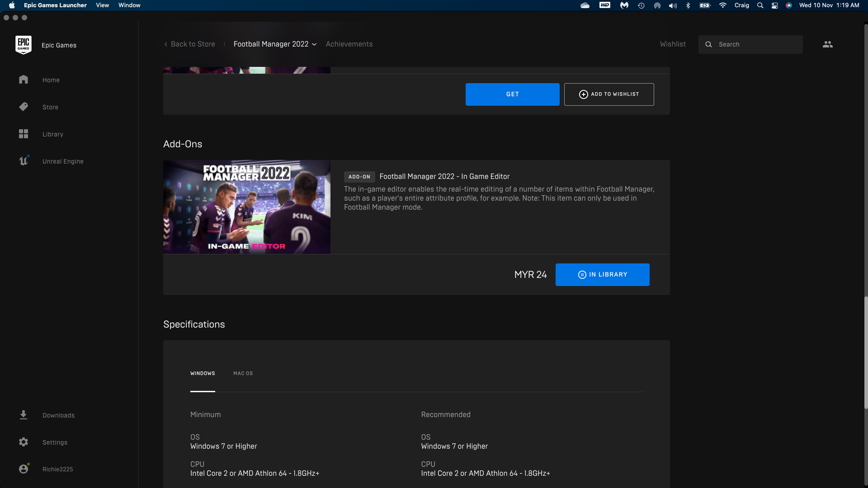Open the Wishlist link

point(673,44)
